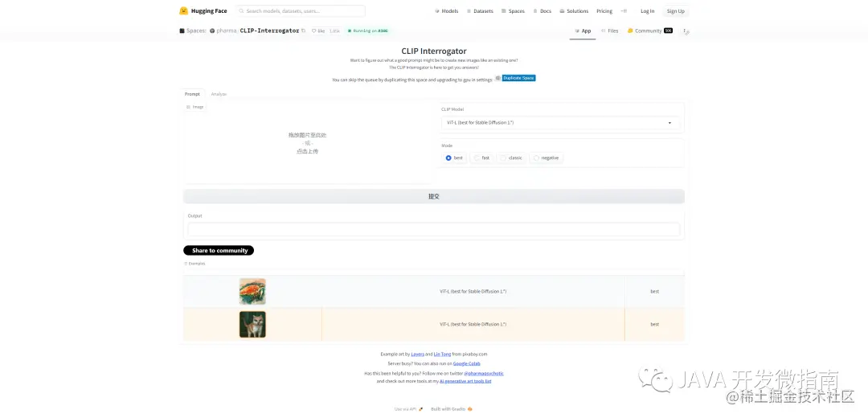
Task: Click the best cell in the first example row
Action: [655, 291]
